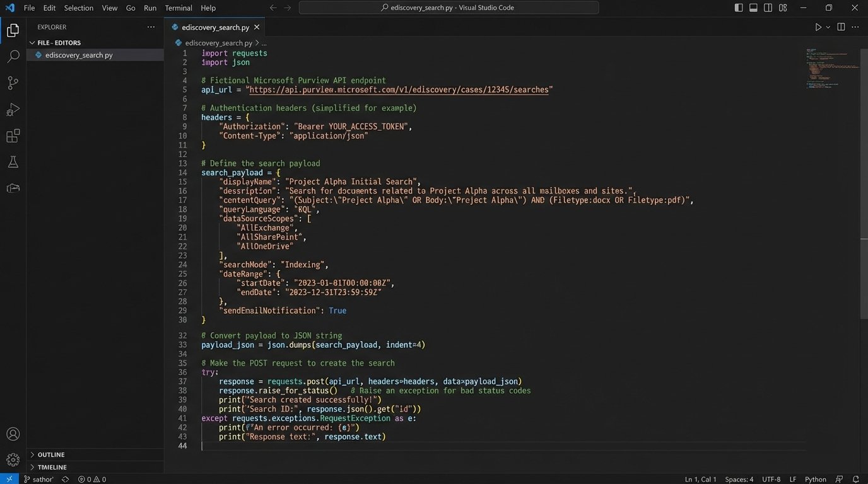Open the Source Control view
868x484 pixels.
13,83
